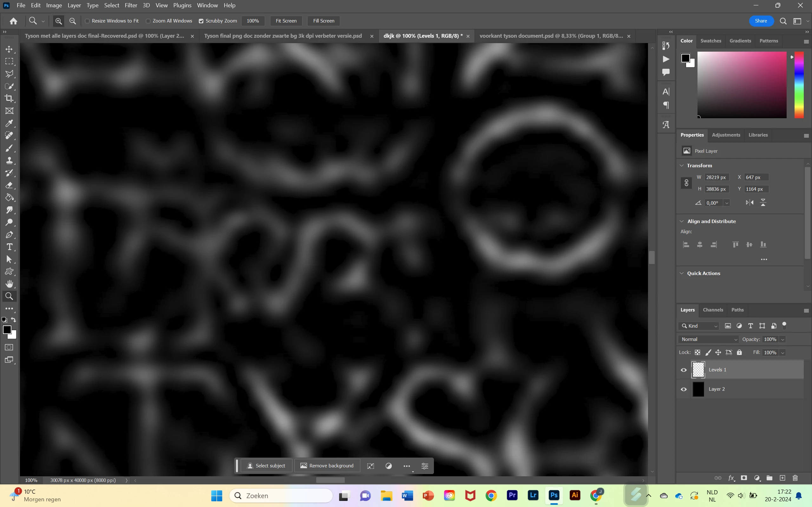Select the Clone Stamp tool
Screen dimensions: 812x507
[10, 160]
